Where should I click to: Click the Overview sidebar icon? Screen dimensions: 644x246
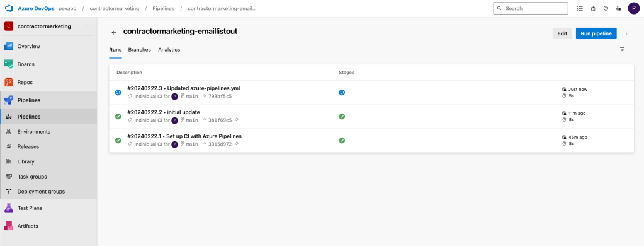[9, 46]
